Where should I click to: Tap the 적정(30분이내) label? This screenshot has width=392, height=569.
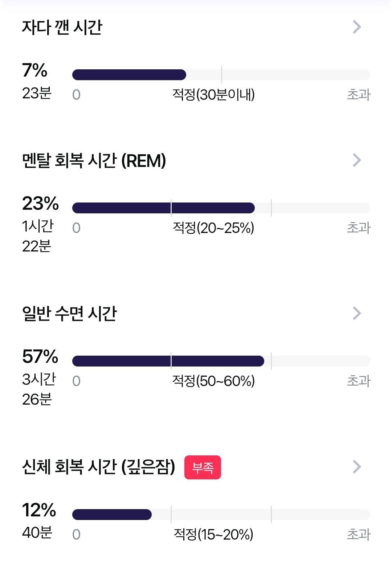click(213, 95)
